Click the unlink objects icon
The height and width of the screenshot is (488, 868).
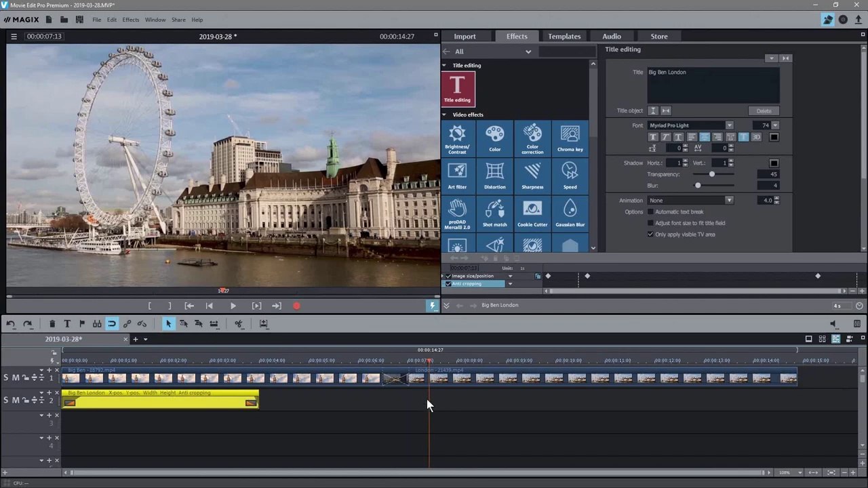[142, 324]
